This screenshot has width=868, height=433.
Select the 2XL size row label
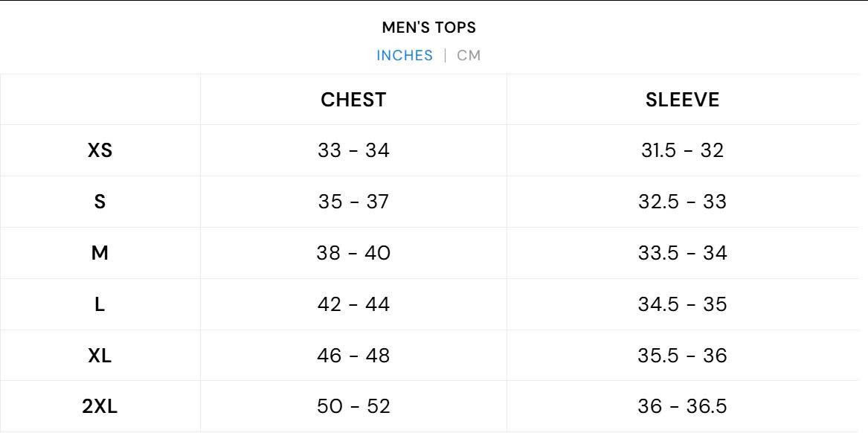[x=100, y=406]
